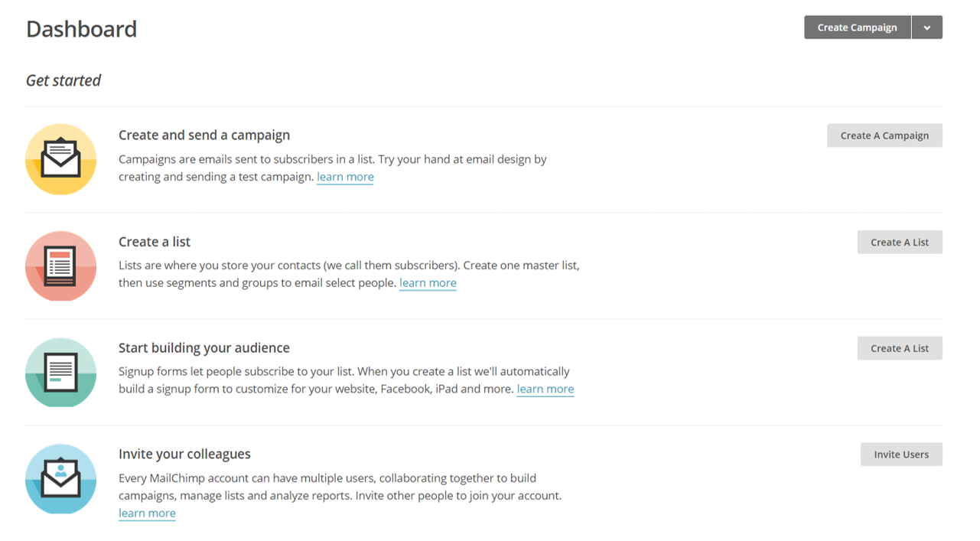The image size is (980, 541).
Task: Click Create A List beside Start building audience
Action: (900, 348)
